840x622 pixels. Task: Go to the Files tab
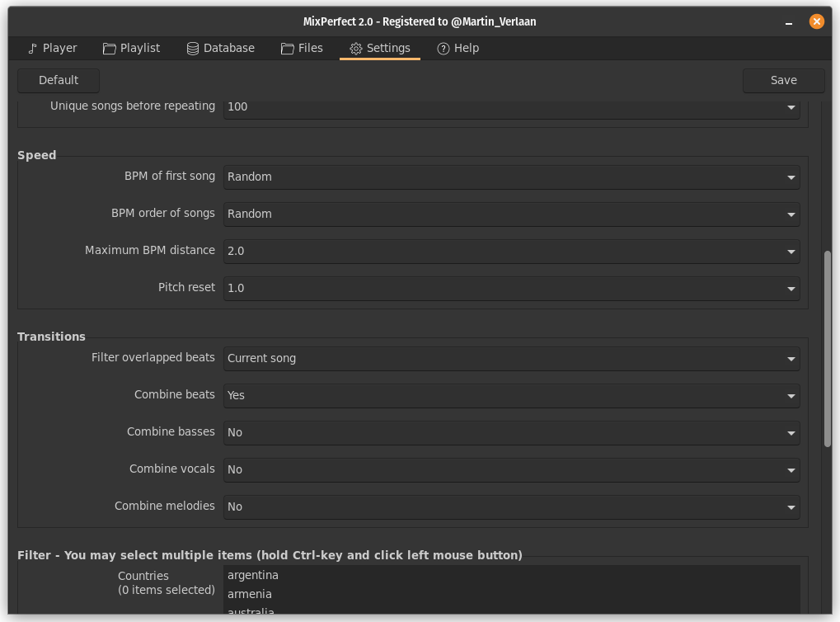coord(303,48)
